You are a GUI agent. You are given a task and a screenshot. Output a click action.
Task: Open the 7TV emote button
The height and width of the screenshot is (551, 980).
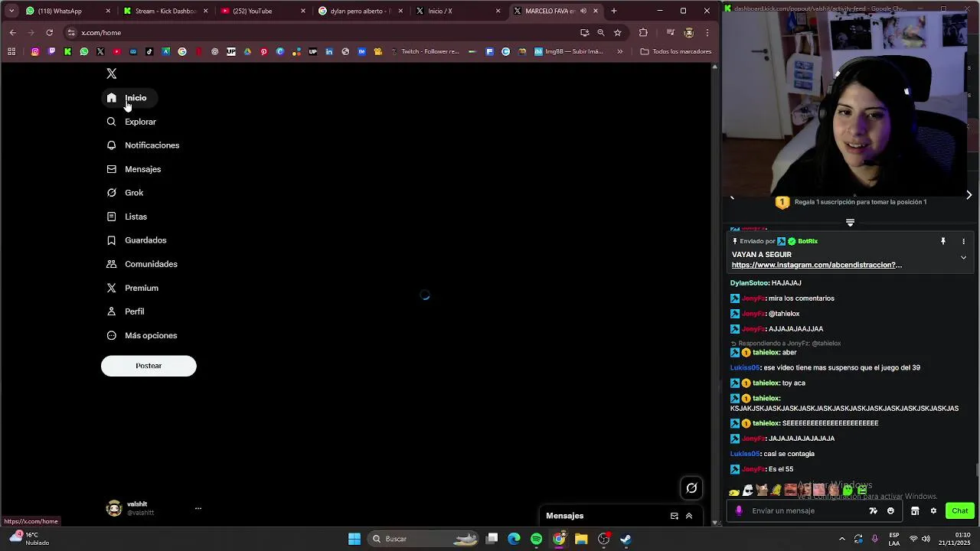(874, 511)
